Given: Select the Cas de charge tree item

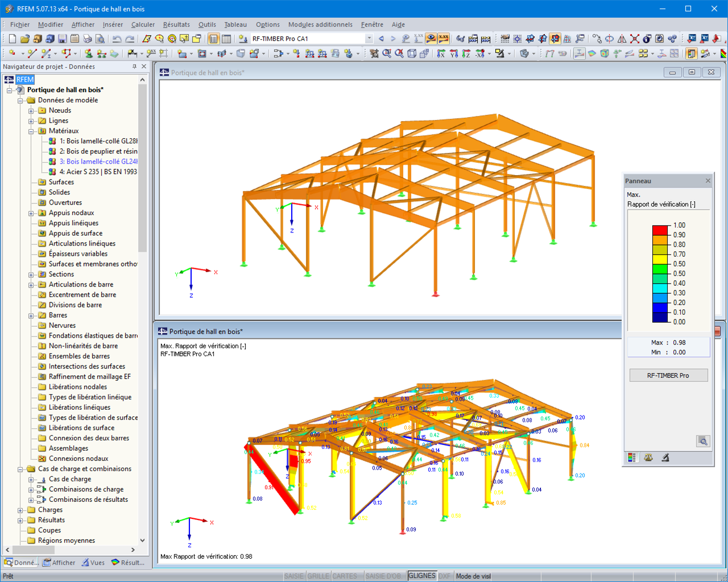Looking at the screenshot, I should (70, 479).
